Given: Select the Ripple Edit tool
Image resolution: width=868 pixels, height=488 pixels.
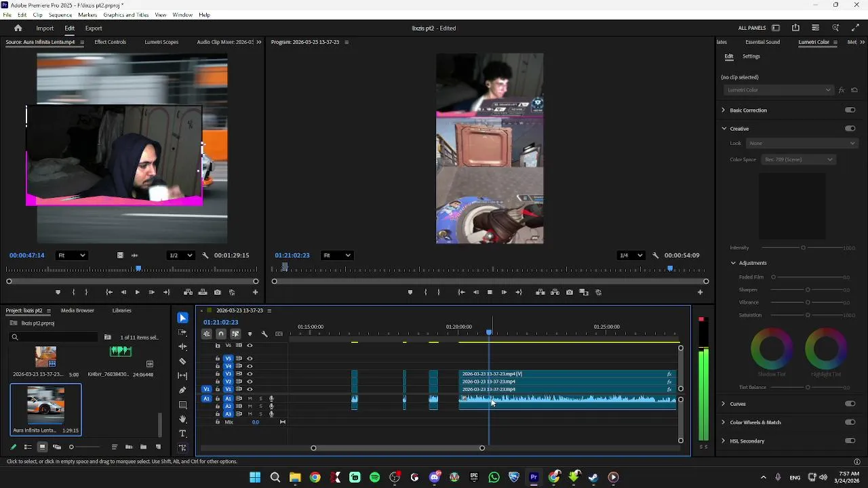Looking at the screenshot, I should [182, 346].
